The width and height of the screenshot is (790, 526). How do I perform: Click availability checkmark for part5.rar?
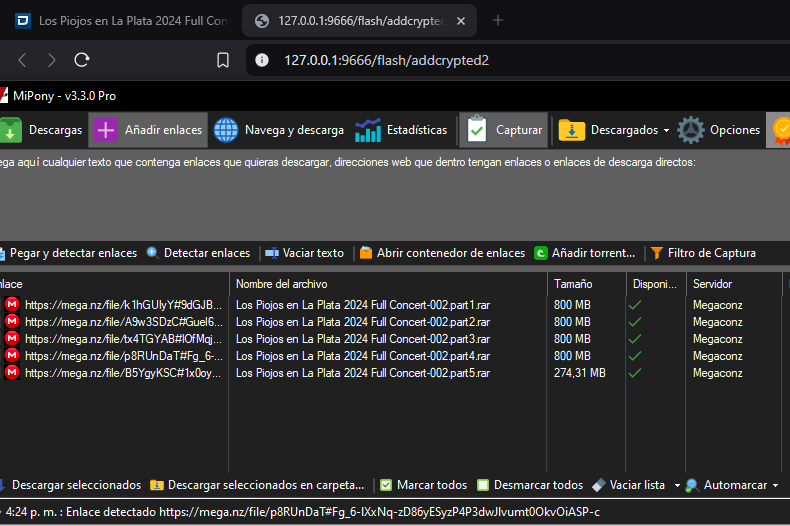click(x=635, y=373)
